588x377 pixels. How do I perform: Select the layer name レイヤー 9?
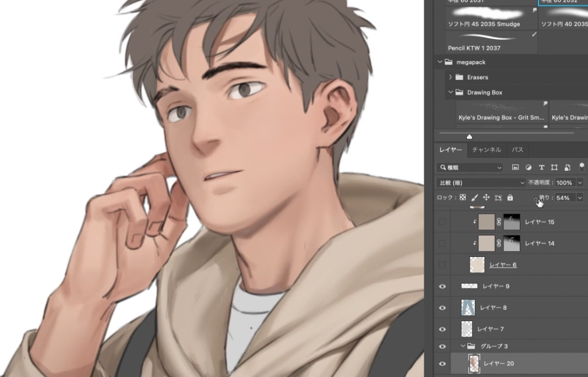496,286
